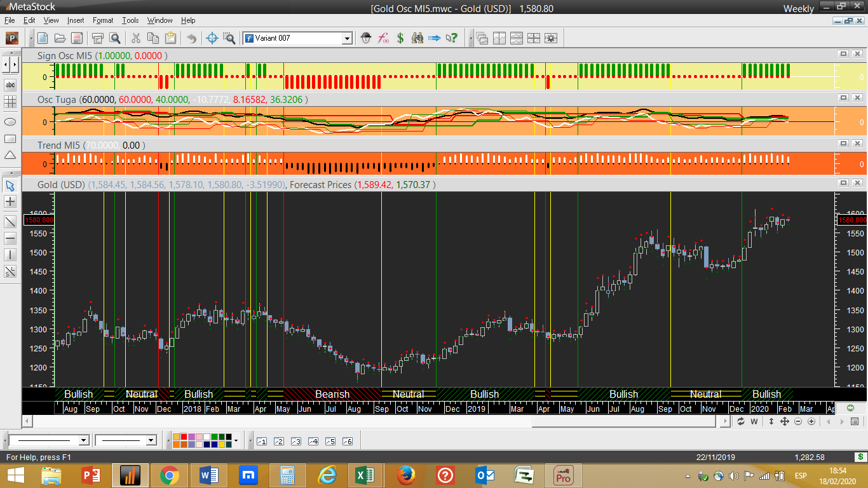Click the chart scrollbar left arrow
868x488 pixels.
pyautogui.click(x=26, y=421)
